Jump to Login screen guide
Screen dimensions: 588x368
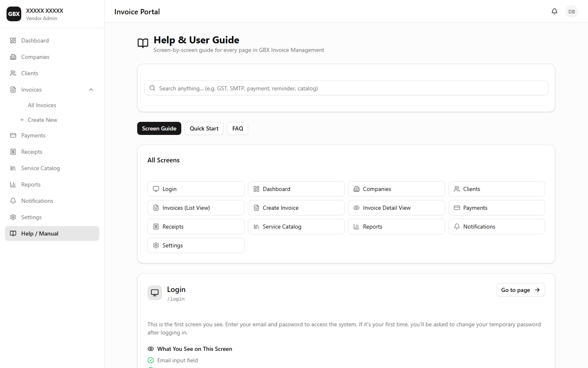point(196,189)
